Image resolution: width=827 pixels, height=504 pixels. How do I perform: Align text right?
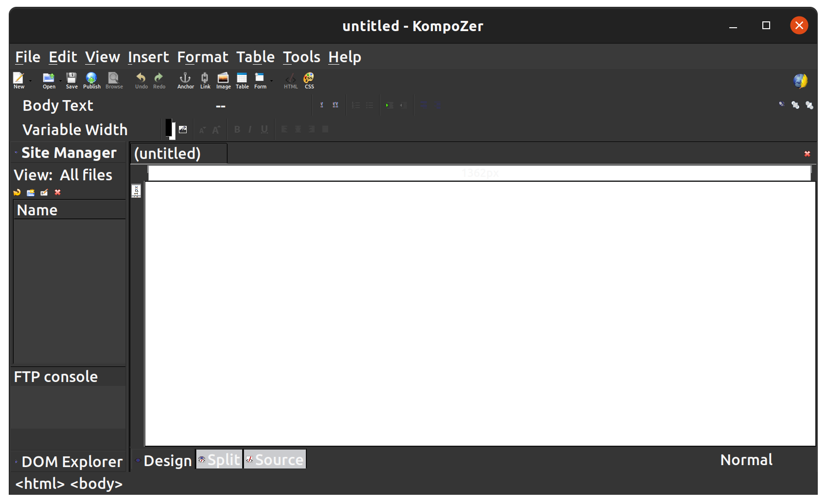point(312,129)
